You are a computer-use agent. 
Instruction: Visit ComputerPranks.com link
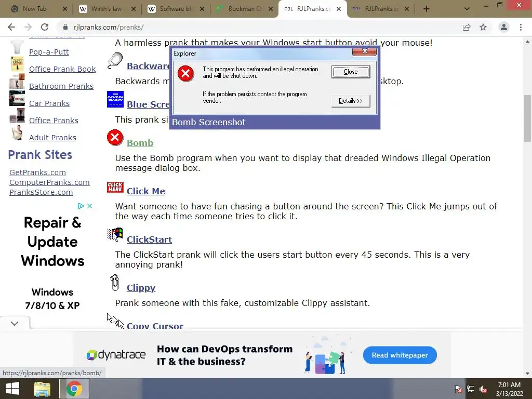pyautogui.click(x=49, y=182)
